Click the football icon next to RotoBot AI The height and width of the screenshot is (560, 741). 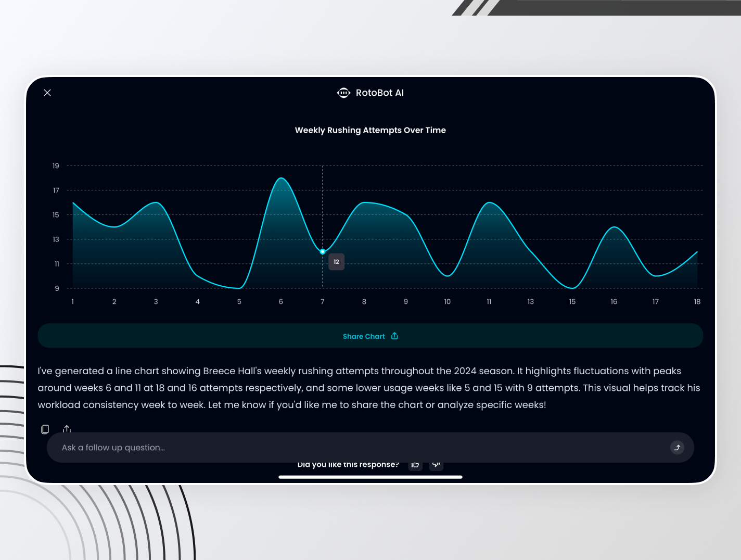click(x=343, y=93)
